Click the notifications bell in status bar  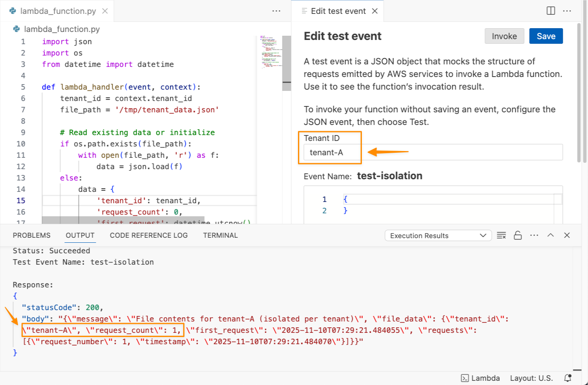click(568, 378)
